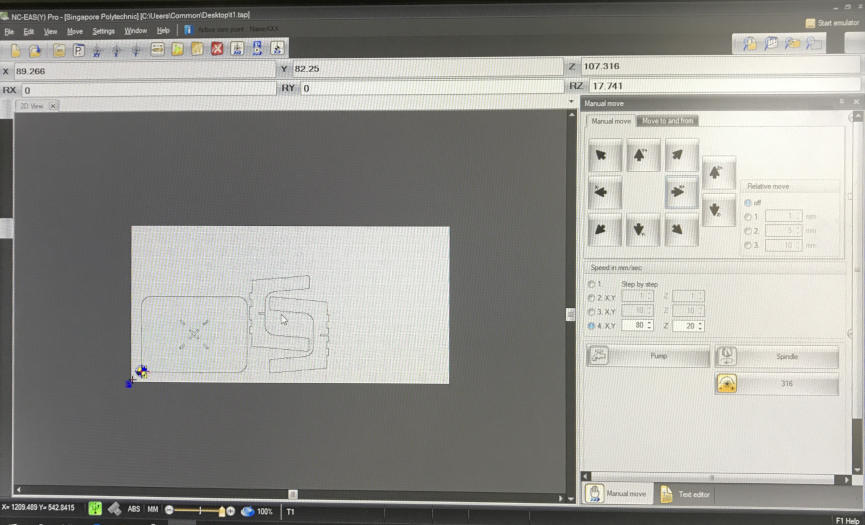
Task: Click the last zoom icon in top-right toolbar
Action: (x=814, y=44)
